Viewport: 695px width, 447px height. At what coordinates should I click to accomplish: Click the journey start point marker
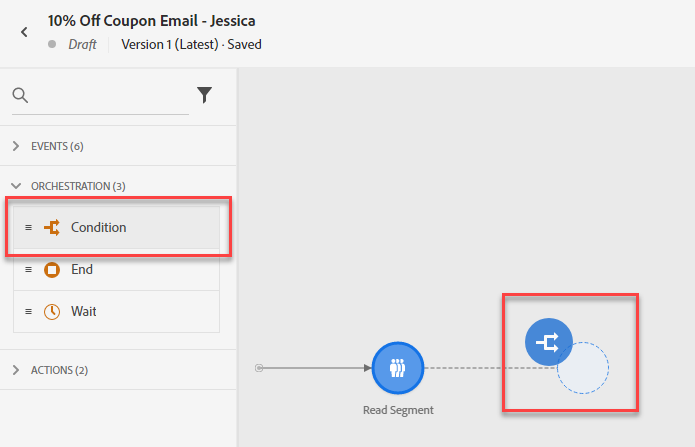(259, 368)
